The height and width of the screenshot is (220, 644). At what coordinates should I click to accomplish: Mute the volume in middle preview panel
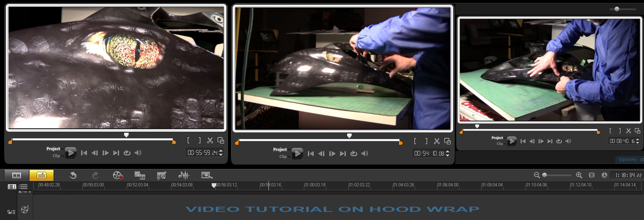[x=364, y=153]
